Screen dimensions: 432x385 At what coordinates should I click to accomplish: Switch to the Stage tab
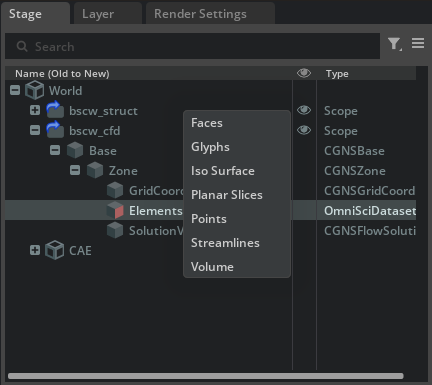tap(35, 14)
